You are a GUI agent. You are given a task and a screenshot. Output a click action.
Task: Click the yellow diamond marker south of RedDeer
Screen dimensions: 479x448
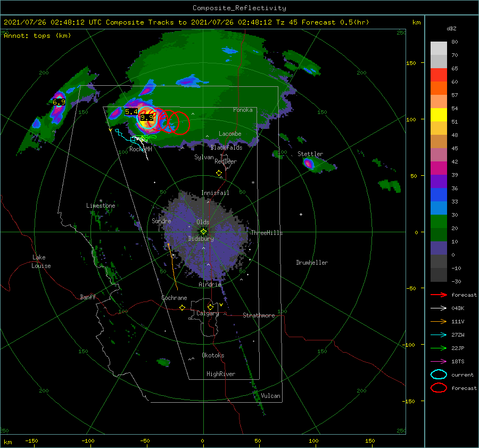(219, 173)
